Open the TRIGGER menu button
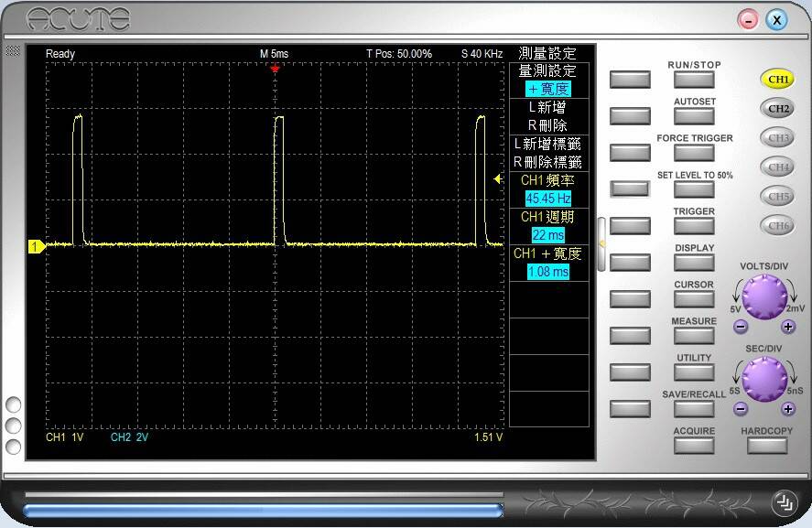 point(694,226)
